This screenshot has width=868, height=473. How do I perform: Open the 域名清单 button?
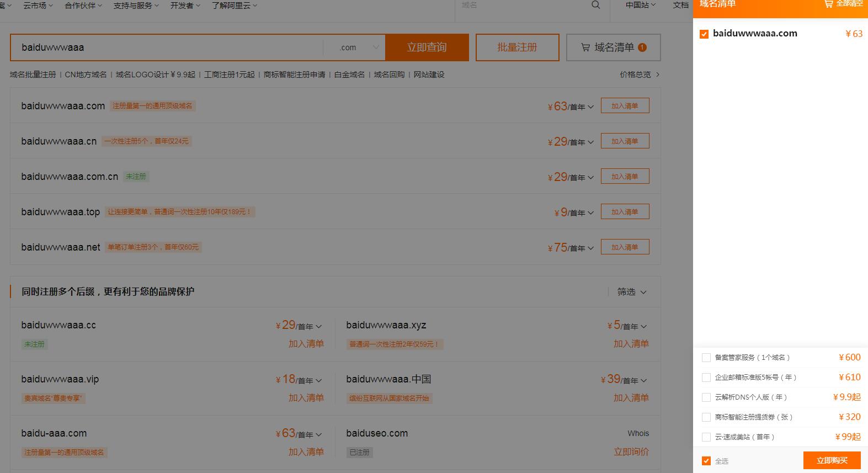(x=613, y=47)
